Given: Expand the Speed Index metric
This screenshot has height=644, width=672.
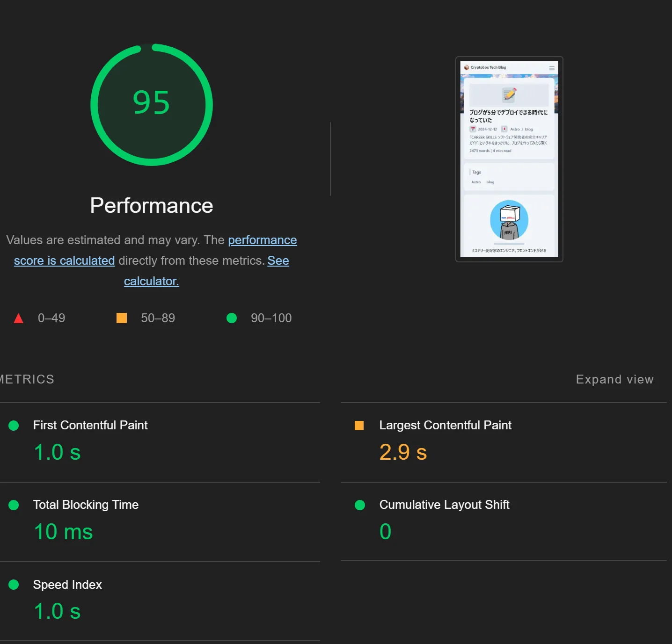Looking at the screenshot, I should click(67, 585).
